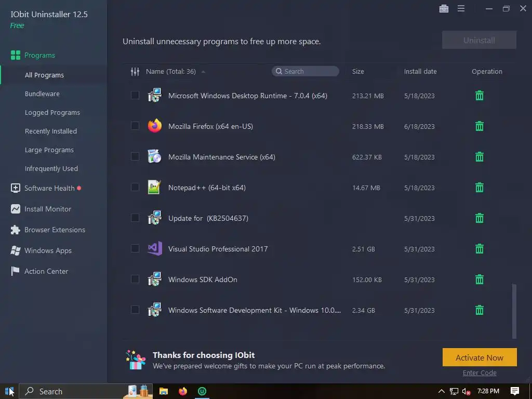Click the Windows taskbar Search box
The image size is (532, 399).
click(86, 391)
